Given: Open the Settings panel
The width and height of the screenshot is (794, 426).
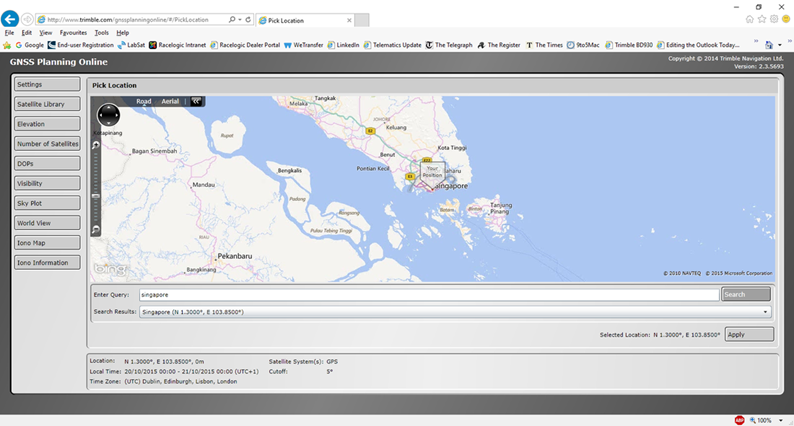Looking at the screenshot, I should coord(47,85).
